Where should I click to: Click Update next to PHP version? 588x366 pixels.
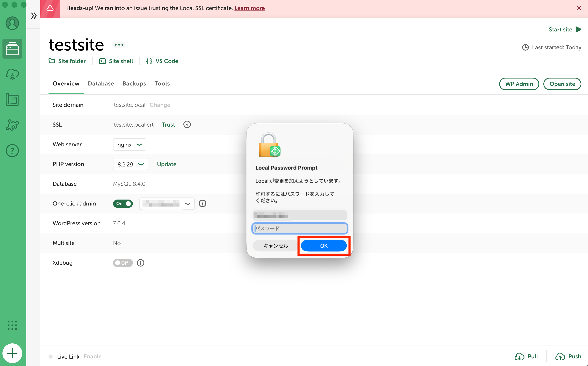click(167, 164)
